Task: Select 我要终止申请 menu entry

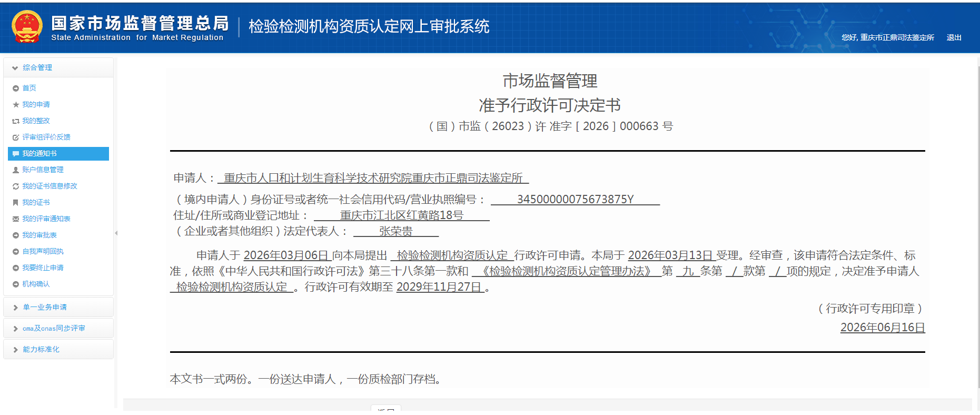Action: 43,268
